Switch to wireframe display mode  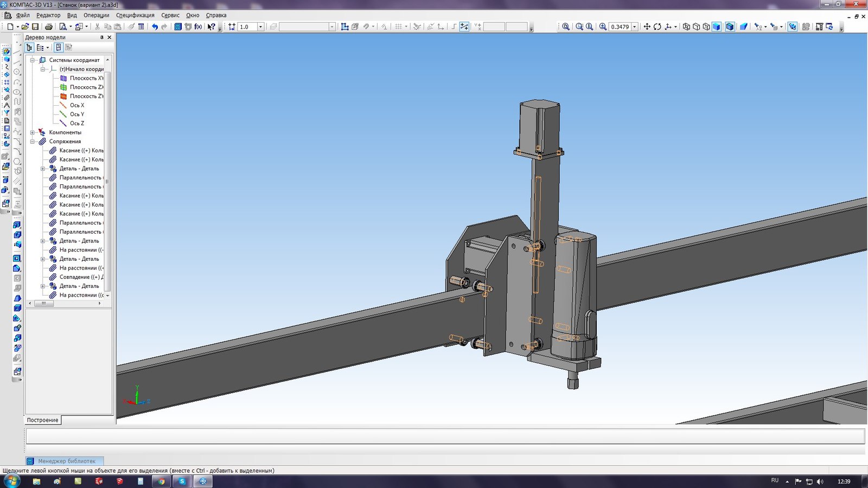point(686,27)
